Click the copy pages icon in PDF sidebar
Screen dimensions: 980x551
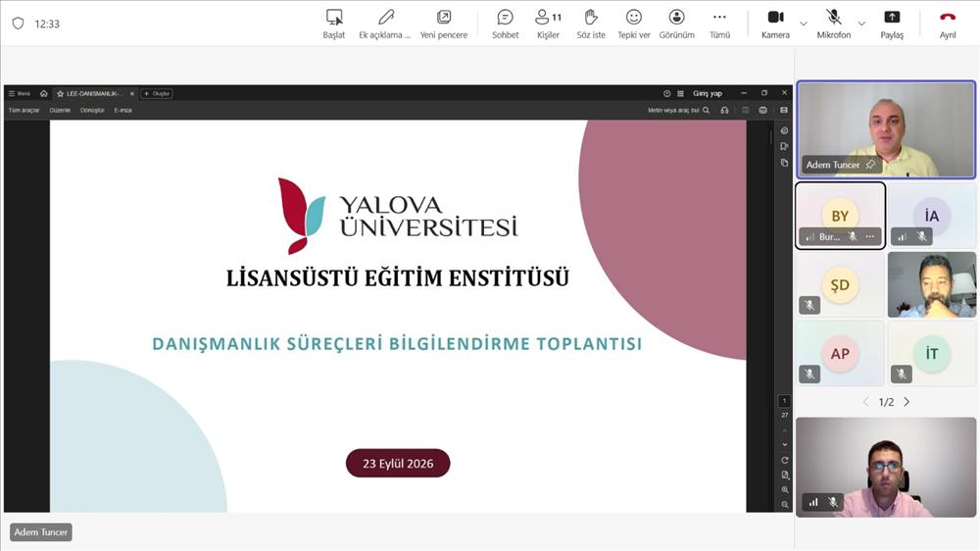click(x=784, y=163)
